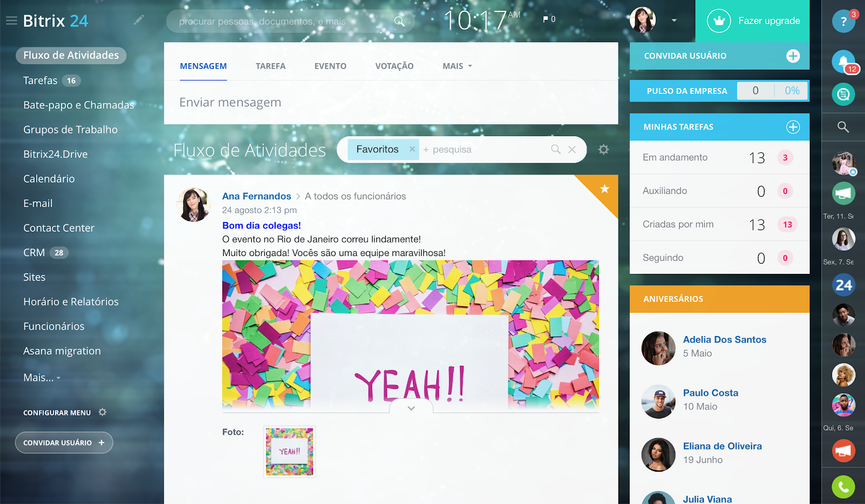Toggle the favorite star on Ana's post

tap(604, 189)
